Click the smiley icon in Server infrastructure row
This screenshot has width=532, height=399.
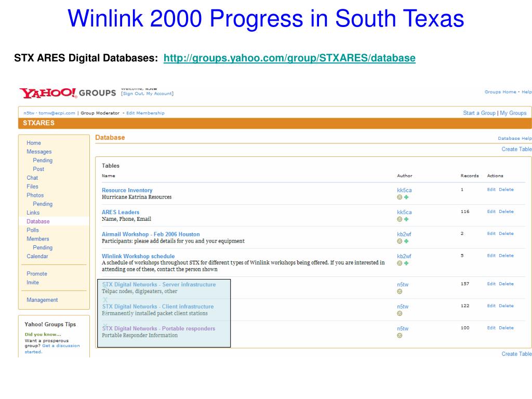tap(400, 291)
